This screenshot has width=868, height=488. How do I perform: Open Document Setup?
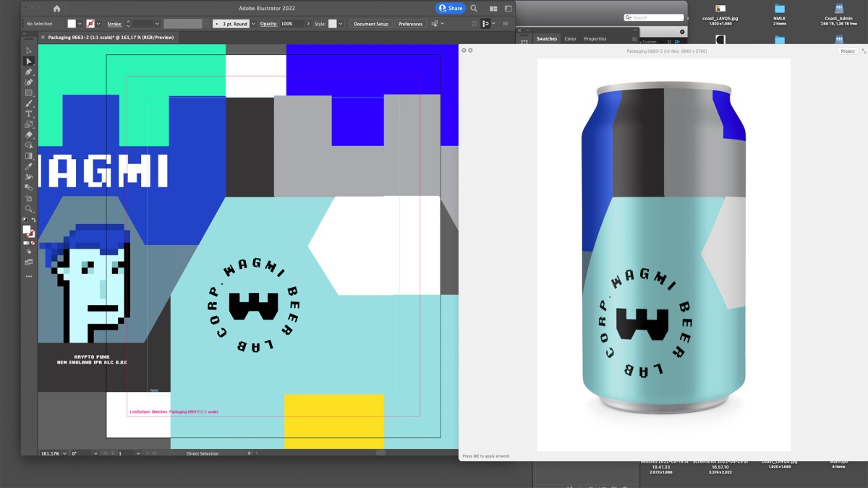point(371,24)
